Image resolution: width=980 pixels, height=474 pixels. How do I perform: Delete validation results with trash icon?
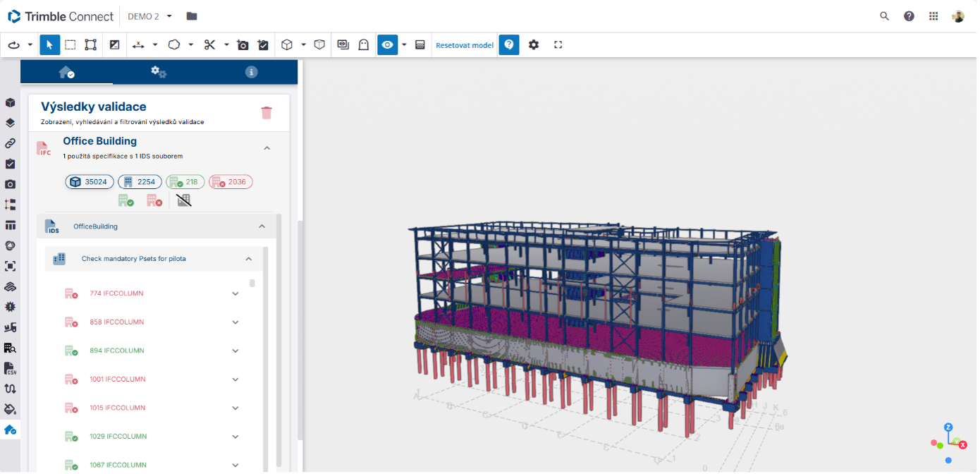tap(267, 113)
